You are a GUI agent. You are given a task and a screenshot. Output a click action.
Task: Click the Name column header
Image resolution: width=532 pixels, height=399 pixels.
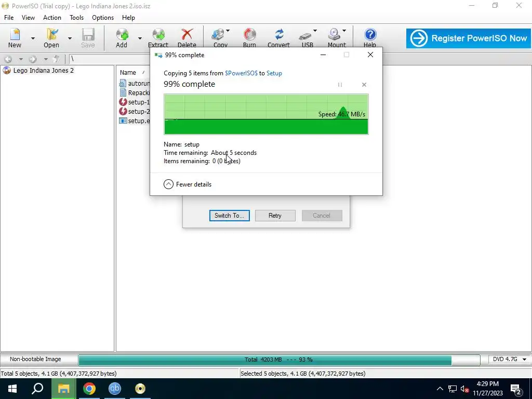pos(128,73)
